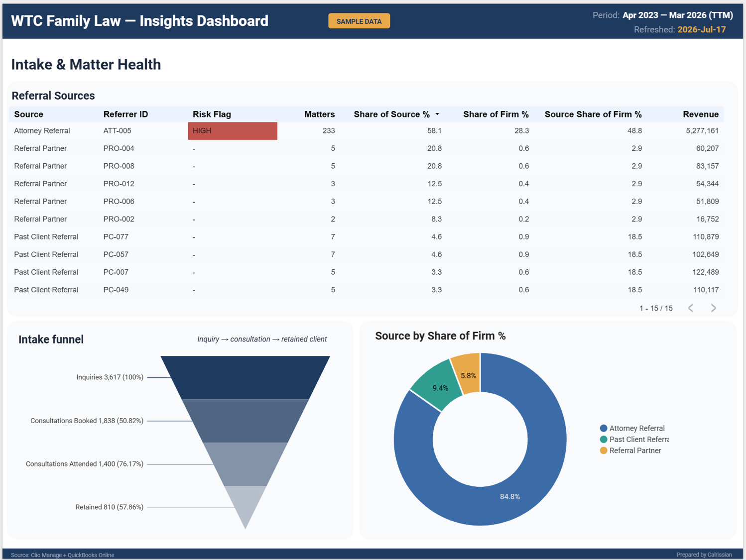Screen dimensions: 746x560
Task: Click the Prepared by Calrissian footer text
Action: tap(704, 555)
